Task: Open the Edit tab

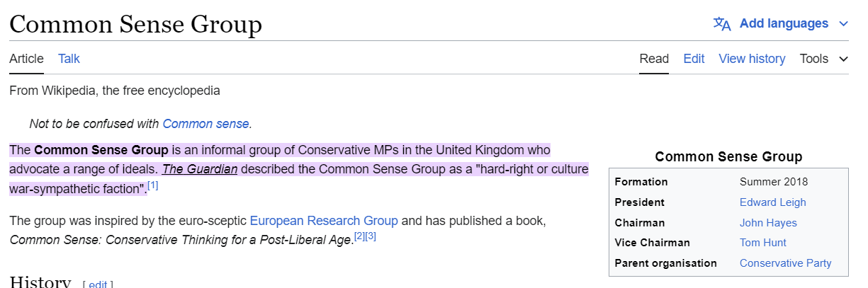Action: pos(694,59)
